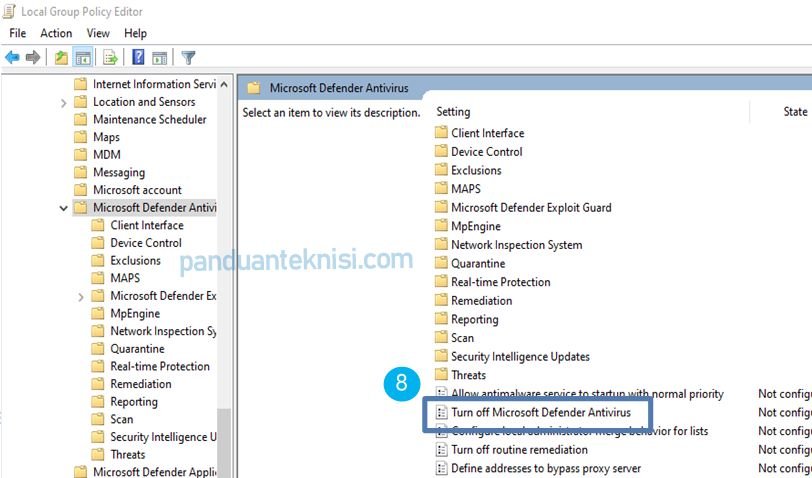The image size is (812, 478).
Task: Collapse the Microsoft Defender Antivirus tree node
Action: pyautogui.click(x=63, y=208)
